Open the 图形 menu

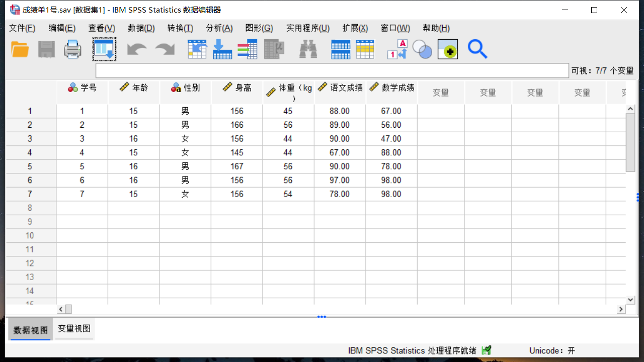[259, 28]
